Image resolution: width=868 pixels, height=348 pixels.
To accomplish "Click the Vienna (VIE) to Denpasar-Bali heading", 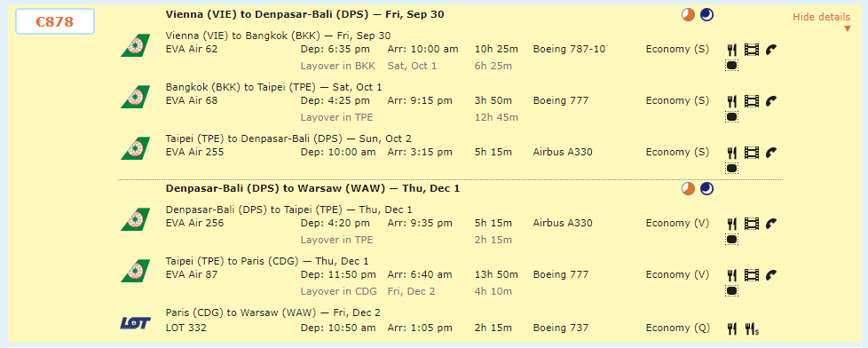I will [x=305, y=14].
